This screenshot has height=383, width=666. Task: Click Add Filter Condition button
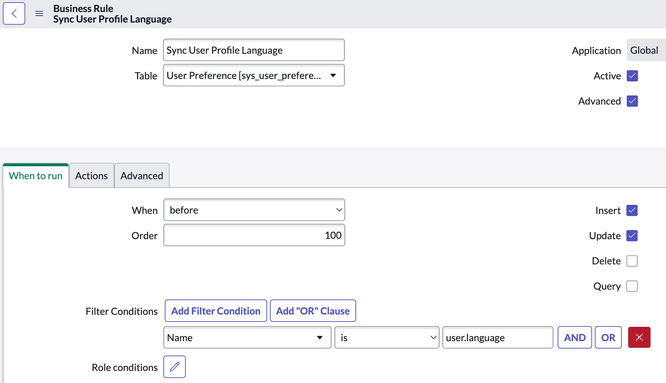click(216, 311)
